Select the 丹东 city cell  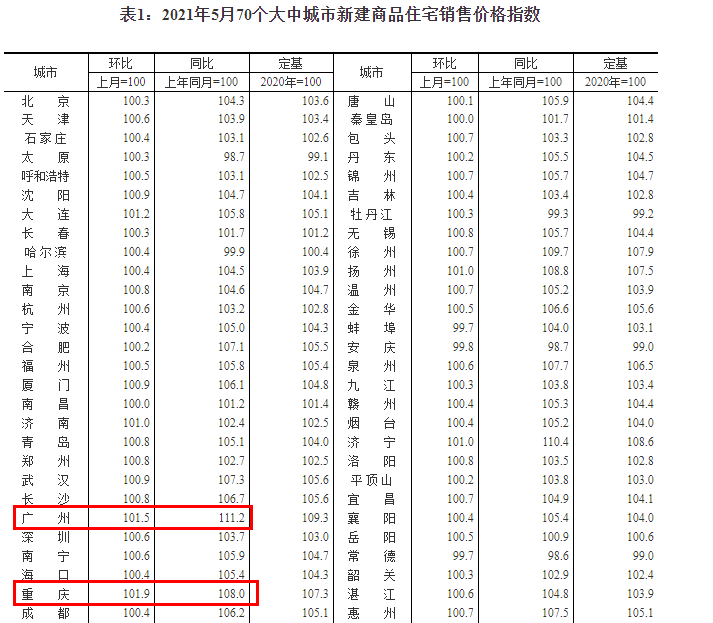pos(372,157)
